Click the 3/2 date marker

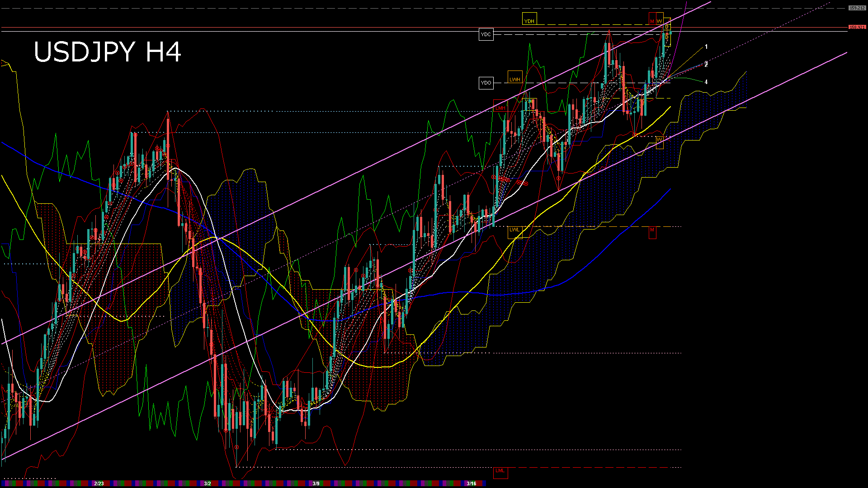[x=208, y=483]
